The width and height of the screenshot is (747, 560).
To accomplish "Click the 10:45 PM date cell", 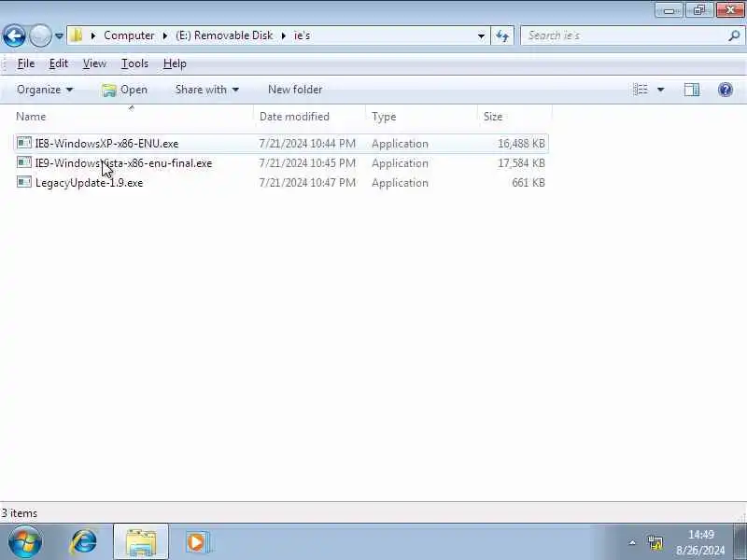I will [x=307, y=163].
